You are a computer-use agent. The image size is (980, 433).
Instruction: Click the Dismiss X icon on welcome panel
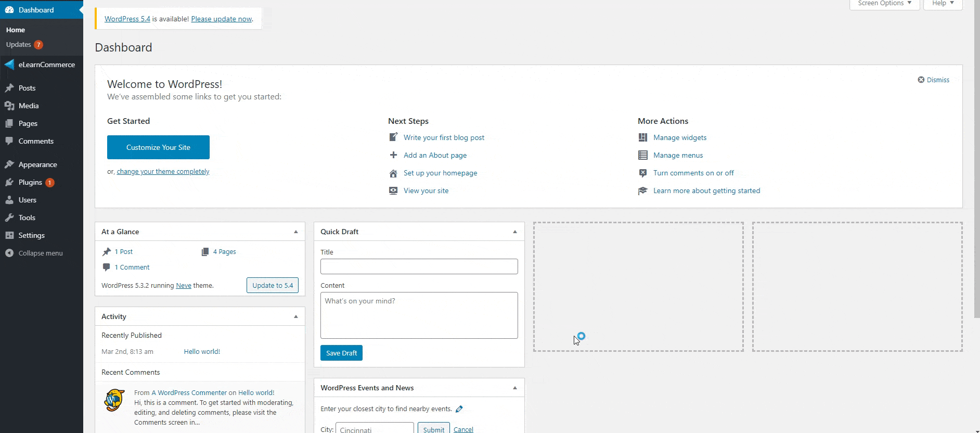(921, 80)
